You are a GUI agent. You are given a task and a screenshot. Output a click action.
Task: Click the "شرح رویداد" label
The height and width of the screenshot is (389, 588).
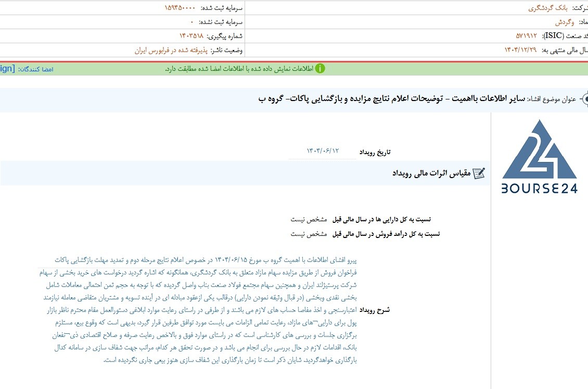(375, 310)
